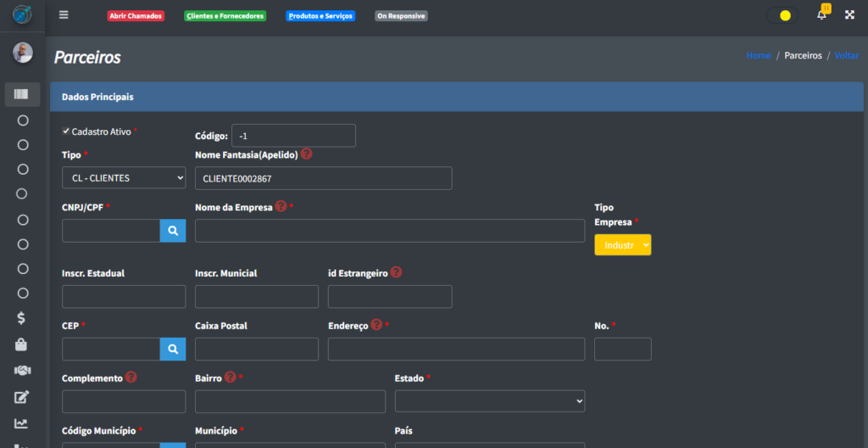Image resolution: width=868 pixels, height=448 pixels.
Task: Click the CNPJ/CPF search magnifier button
Action: point(173,231)
